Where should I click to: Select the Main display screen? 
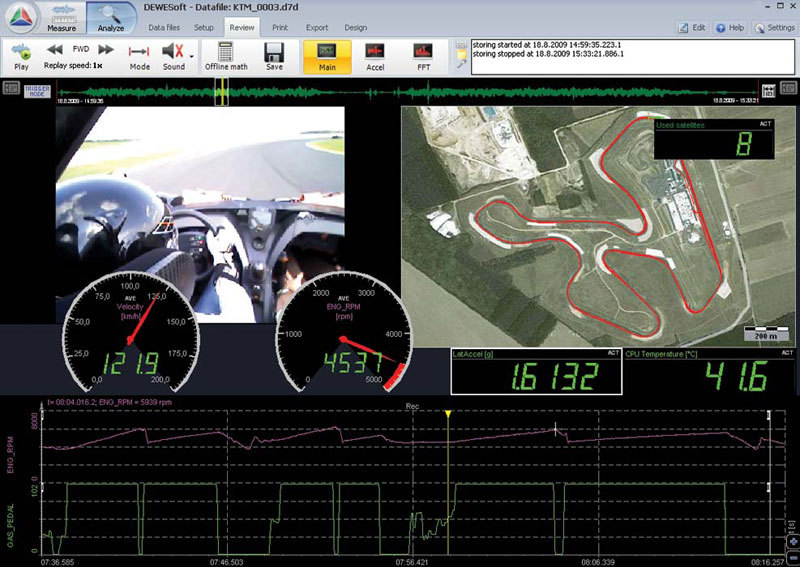pos(327,53)
